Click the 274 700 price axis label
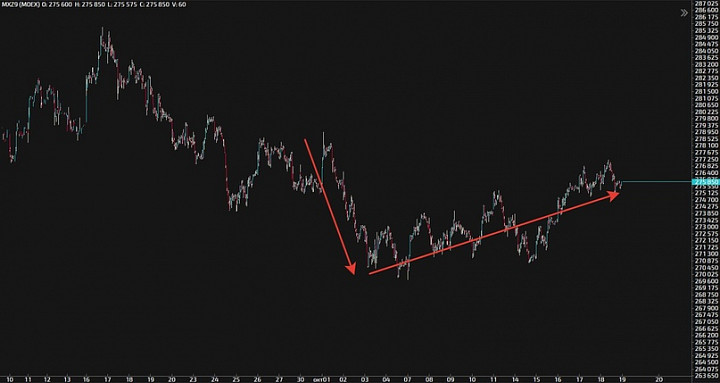This screenshot has height=383, width=720. [x=706, y=200]
